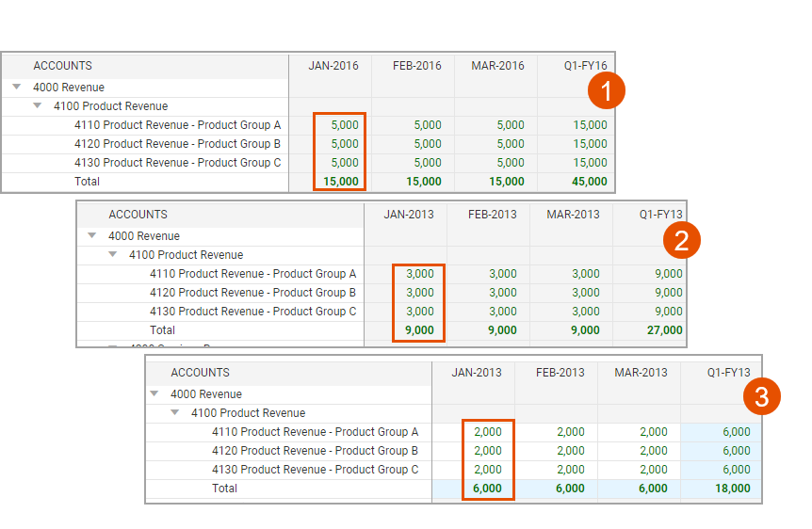Click the orange number 3 callout badge
812x529 pixels.
pyautogui.click(x=762, y=396)
